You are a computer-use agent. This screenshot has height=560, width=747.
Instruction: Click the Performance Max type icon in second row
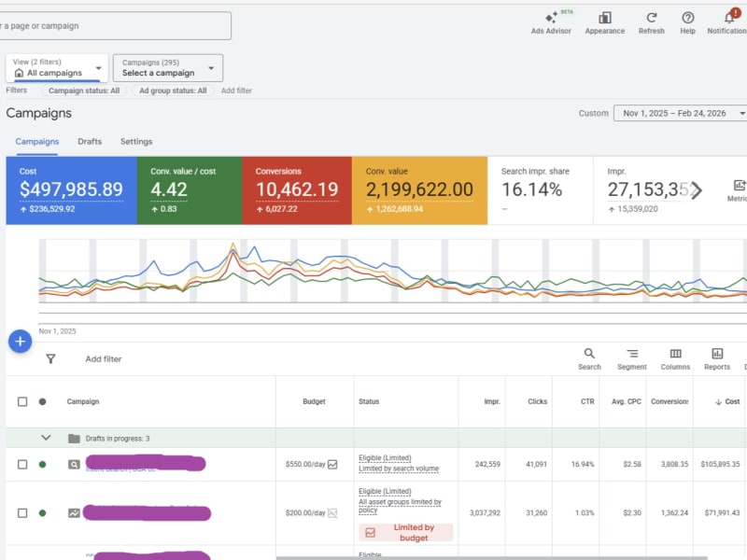pos(74,512)
